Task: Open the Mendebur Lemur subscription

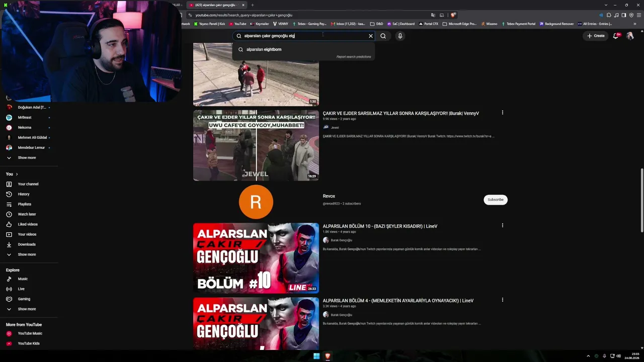Action: (31, 148)
